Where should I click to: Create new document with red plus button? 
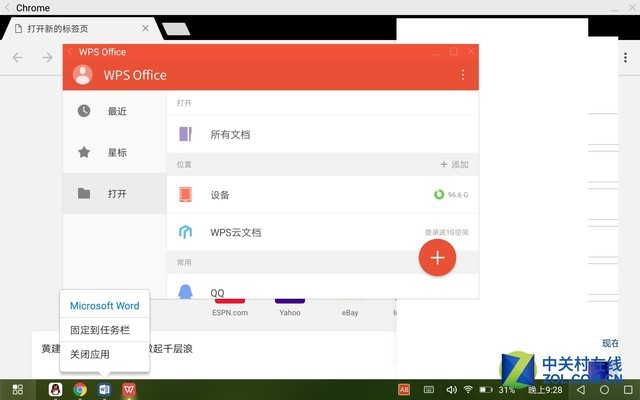[437, 258]
